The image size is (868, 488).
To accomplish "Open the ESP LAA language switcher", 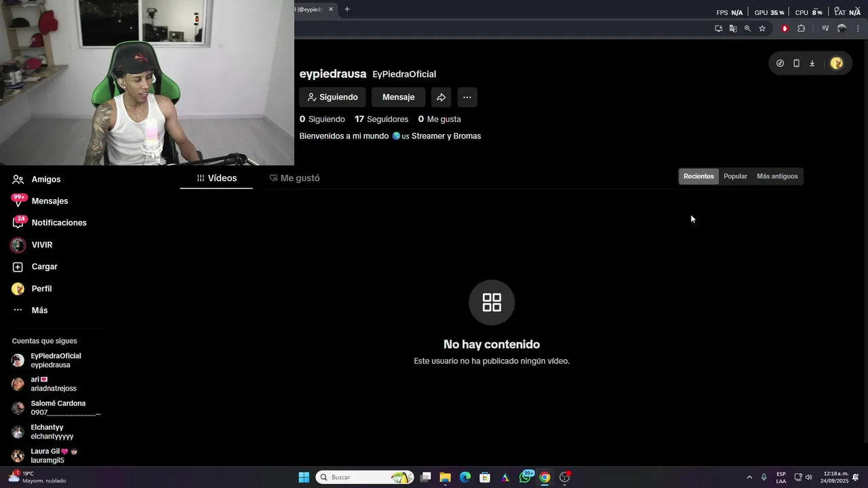I will pyautogui.click(x=781, y=477).
